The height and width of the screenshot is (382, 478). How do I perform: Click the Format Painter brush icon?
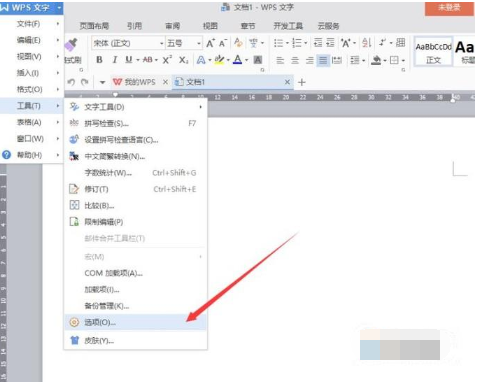point(71,45)
